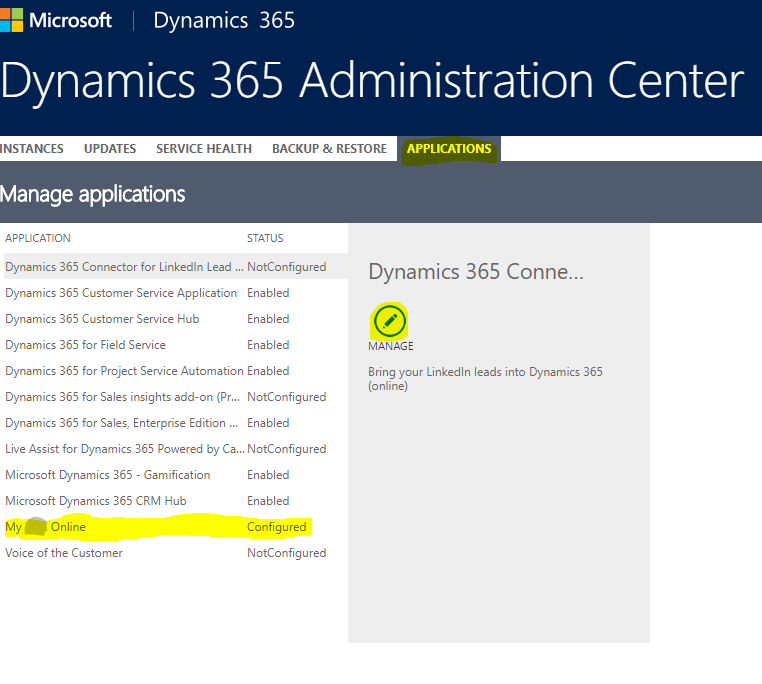Select Dynamics 365 Customer Service Application row
The height and width of the screenshot is (684, 762).
(176, 293)
